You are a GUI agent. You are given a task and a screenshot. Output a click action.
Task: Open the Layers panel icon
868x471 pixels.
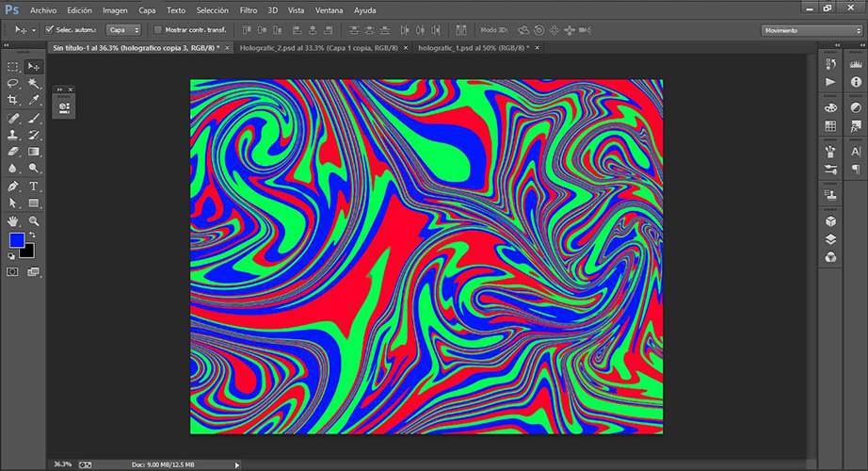click(x=830, y=239)
